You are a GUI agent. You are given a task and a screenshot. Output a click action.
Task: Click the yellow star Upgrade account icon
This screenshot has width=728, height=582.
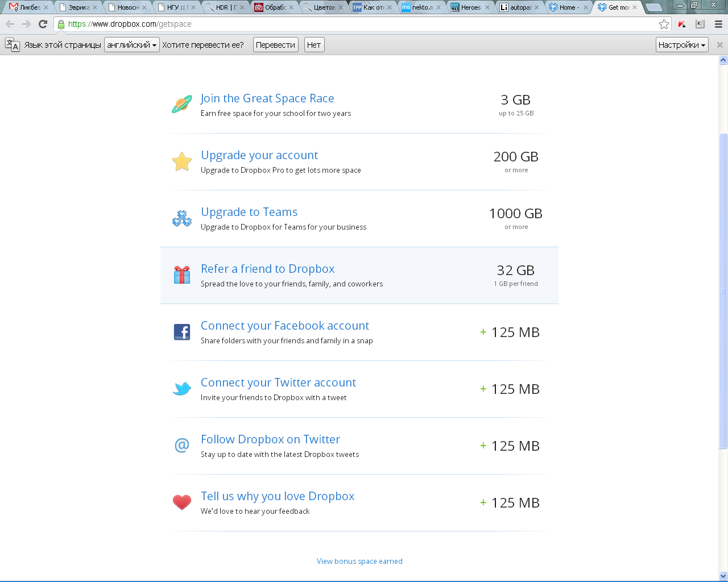tap(182, 161)
